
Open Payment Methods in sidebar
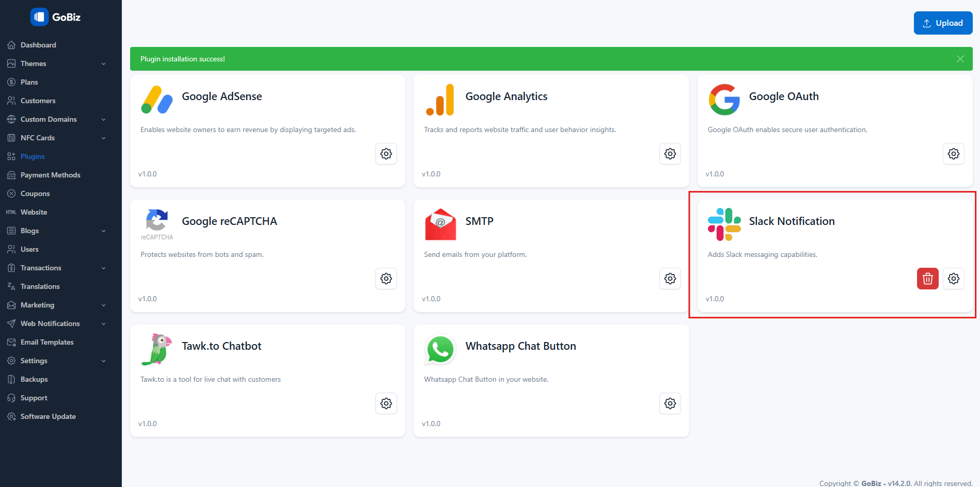pyautogui.click(x=50, y=175)
